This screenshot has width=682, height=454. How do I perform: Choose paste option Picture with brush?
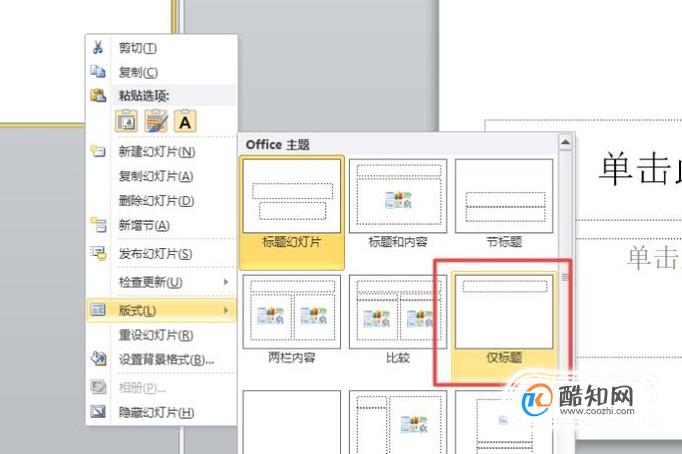coord(156,121)
